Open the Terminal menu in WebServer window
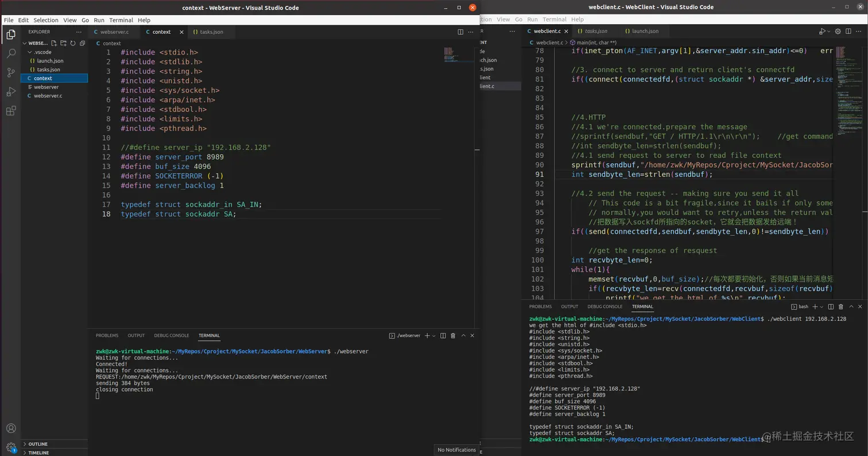 (x=121, y=20)
